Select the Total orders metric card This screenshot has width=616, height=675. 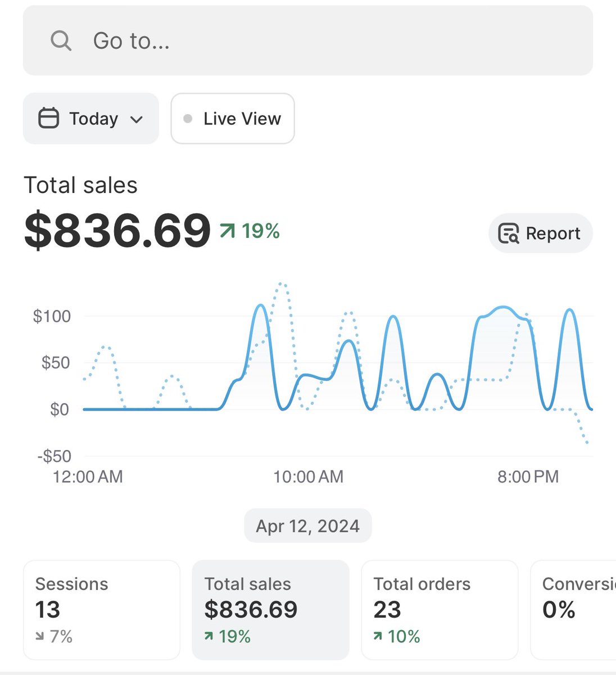click(440, 610)
